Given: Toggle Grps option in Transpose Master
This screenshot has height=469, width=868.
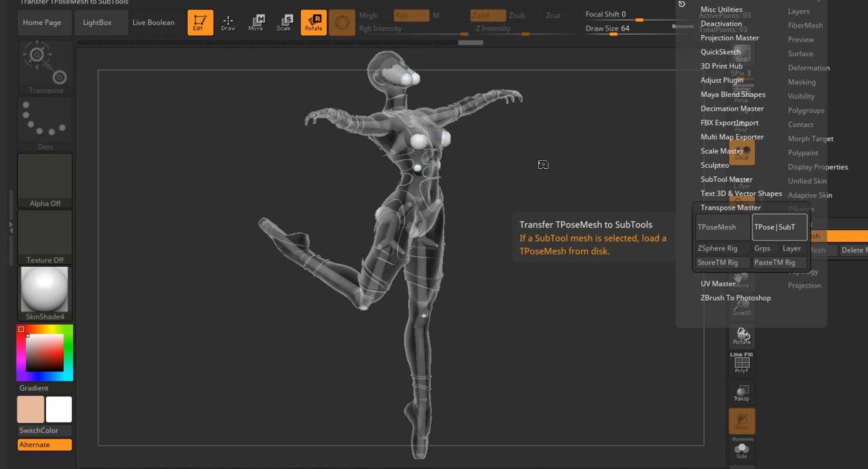Looking at the screenshot, I should [x=765, y=248].
